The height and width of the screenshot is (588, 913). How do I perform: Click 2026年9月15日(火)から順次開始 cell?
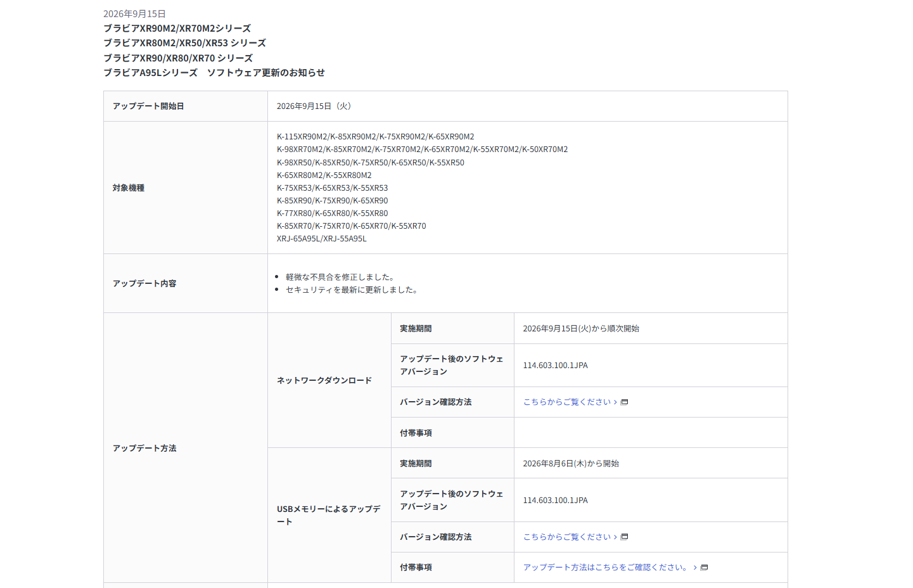pyautogui.click(x=651, y=329)
